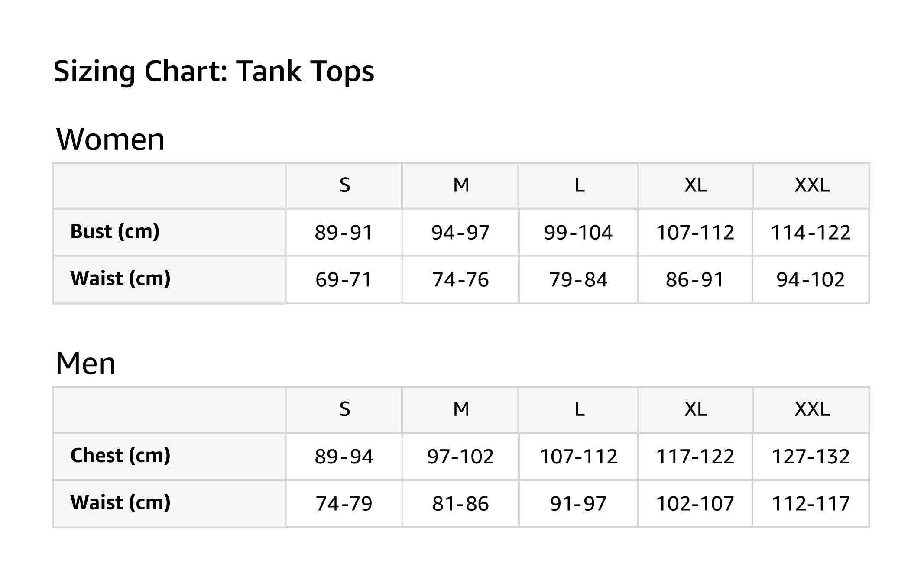Click the Women's Bust value 99-104

click(578, 233)
